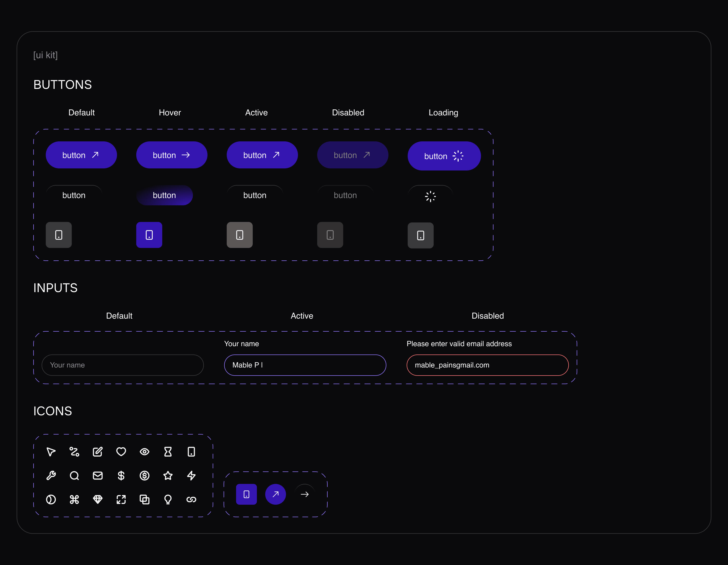Click the purple hover tablet icon button

149,235
